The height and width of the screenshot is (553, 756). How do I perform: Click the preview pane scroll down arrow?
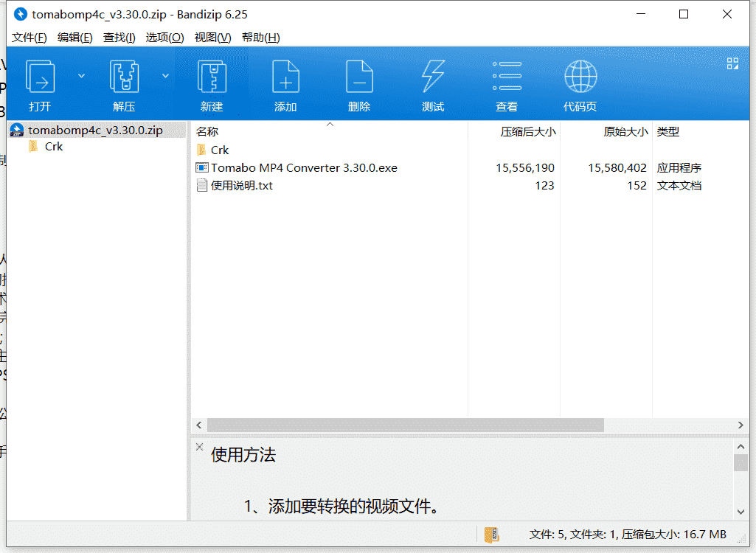pos(741,512)
